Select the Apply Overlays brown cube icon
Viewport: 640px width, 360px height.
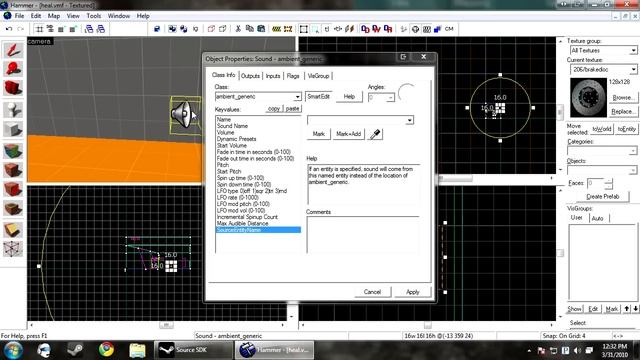pyautogui.click(x=13, y=209)
